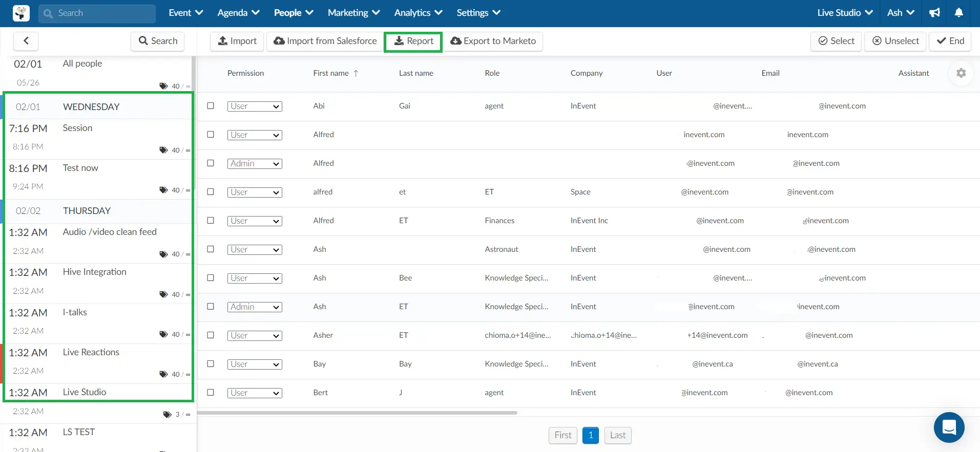Click the back arrow button
The image size is (980, 452).
point(26,41)
